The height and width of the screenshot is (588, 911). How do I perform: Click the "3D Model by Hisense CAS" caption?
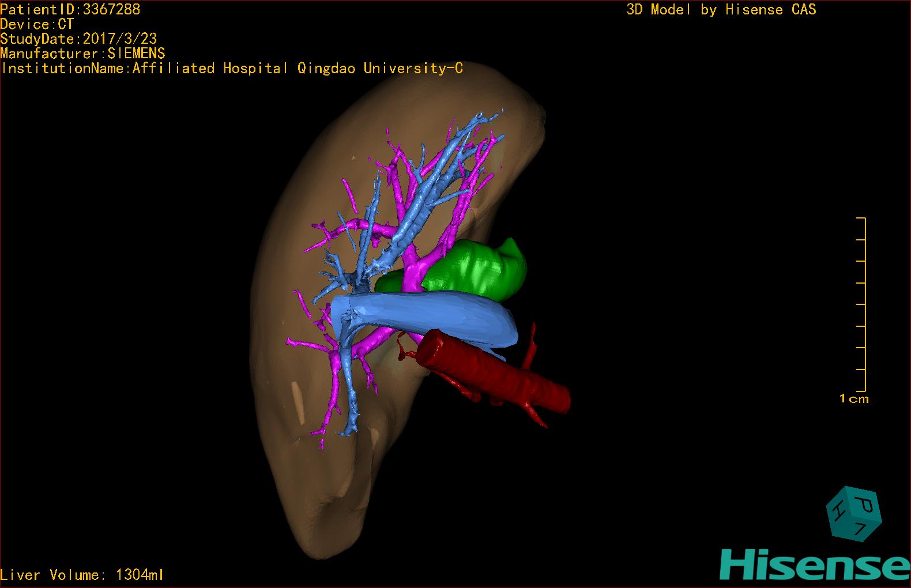click(721, 9)
